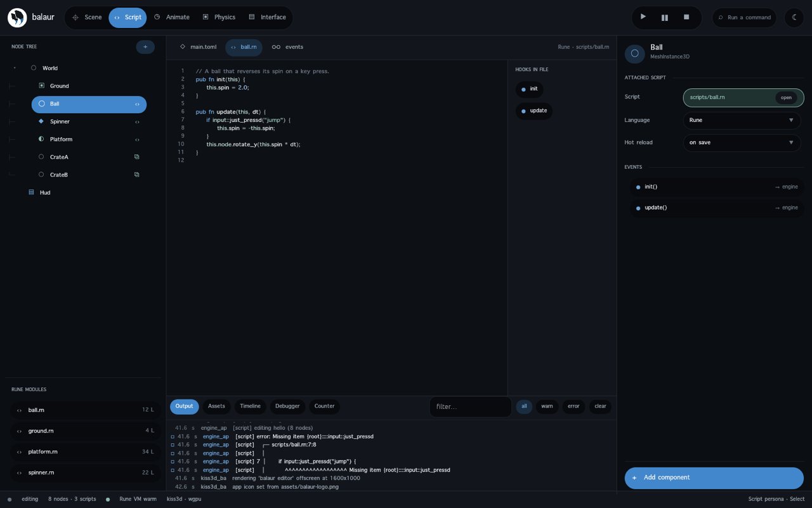This screenshot has width=812, height=508.
Task: Click the balaur logo icon
Action: click(x=17, y=18)
